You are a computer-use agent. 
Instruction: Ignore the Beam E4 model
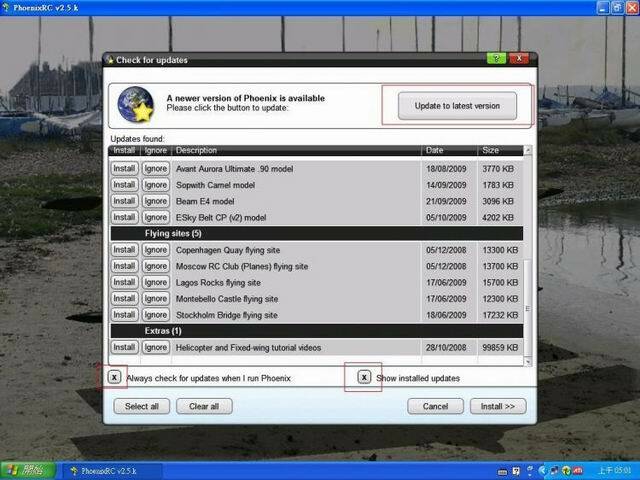tap(156, 201)
